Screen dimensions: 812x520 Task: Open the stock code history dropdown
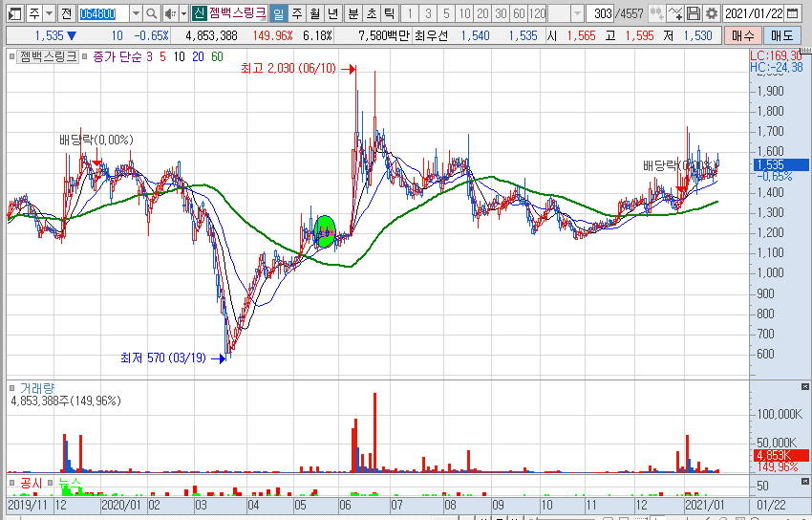tap(135, 13)
